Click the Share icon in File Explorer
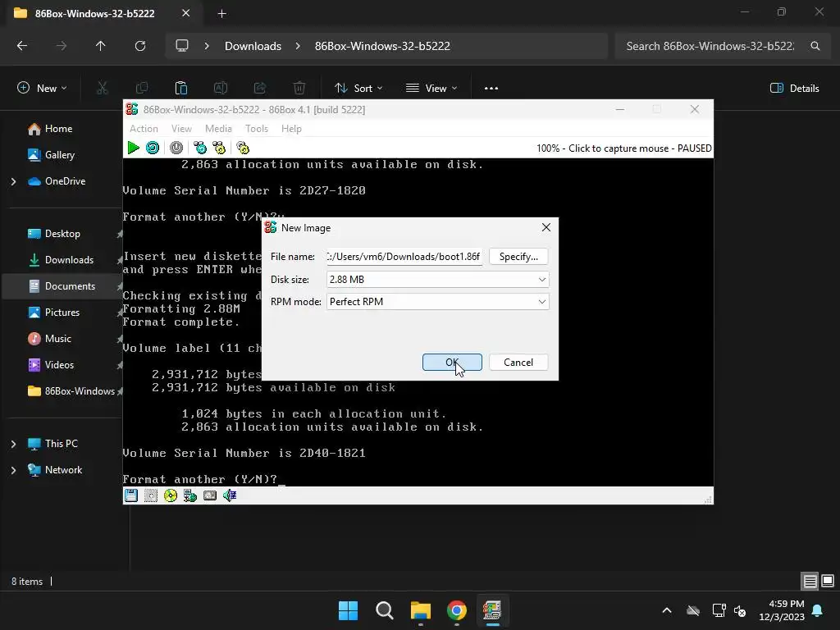Image resolution: width=840 pixels, height=630 pixels. tap(260, 89)
